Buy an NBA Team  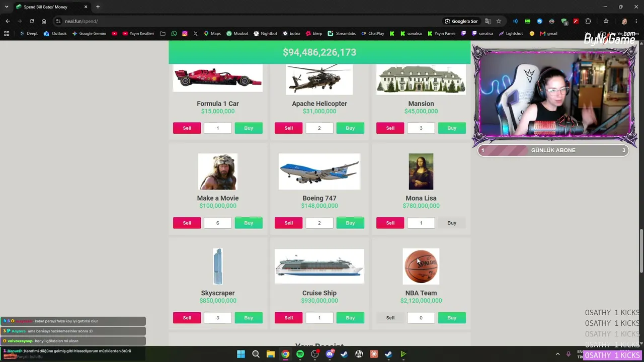(452, 318)
